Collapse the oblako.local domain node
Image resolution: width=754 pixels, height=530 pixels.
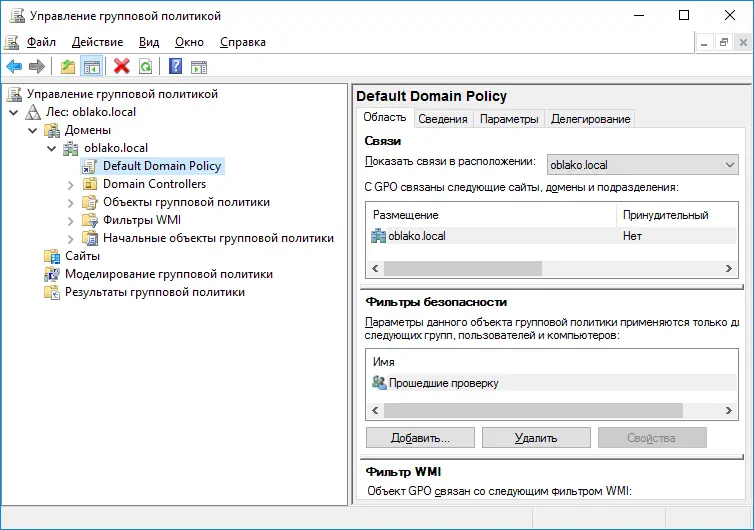click(x=52, y=148)
